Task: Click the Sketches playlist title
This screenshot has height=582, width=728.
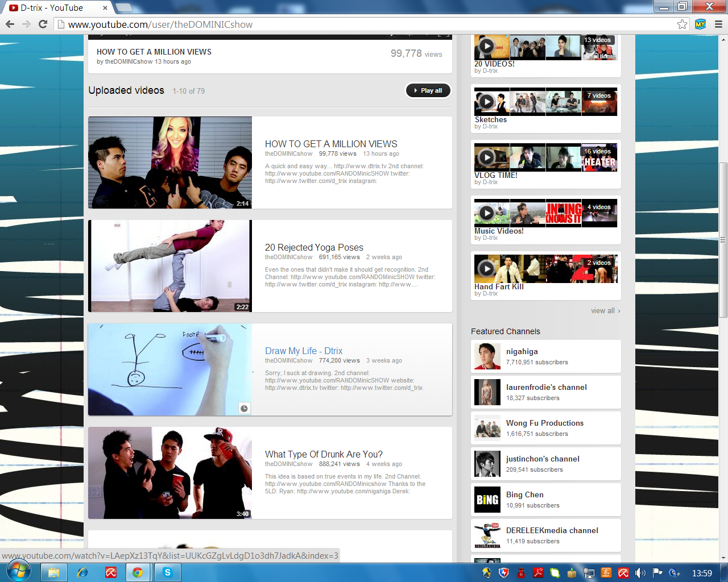Action: [491, 119]
